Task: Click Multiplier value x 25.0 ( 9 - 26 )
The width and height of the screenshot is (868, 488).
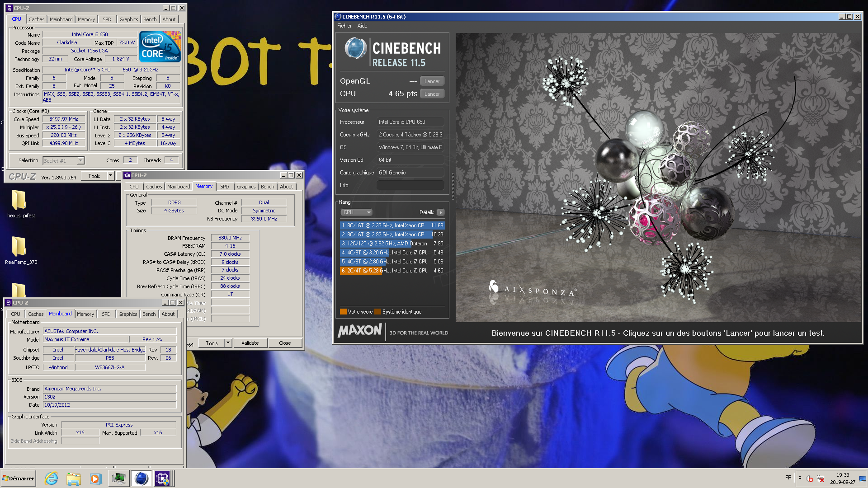Action: coord(64,127)
